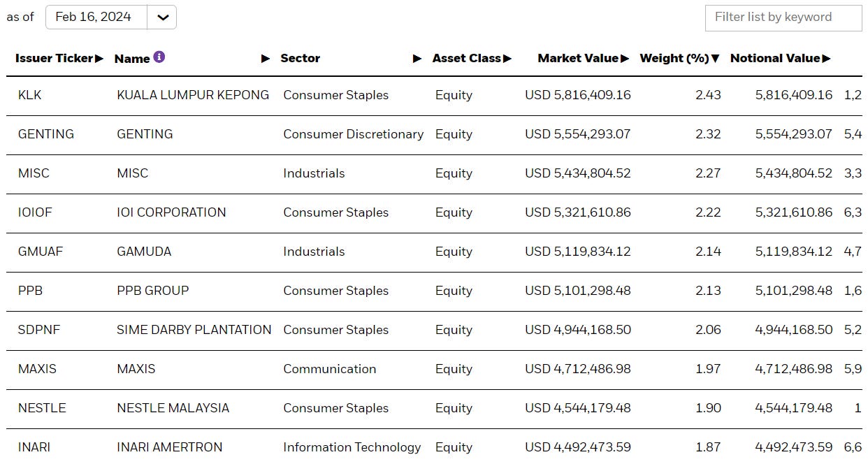Sort by Issuer Ticker arrow
868x464 pixels.
[99, 59]
